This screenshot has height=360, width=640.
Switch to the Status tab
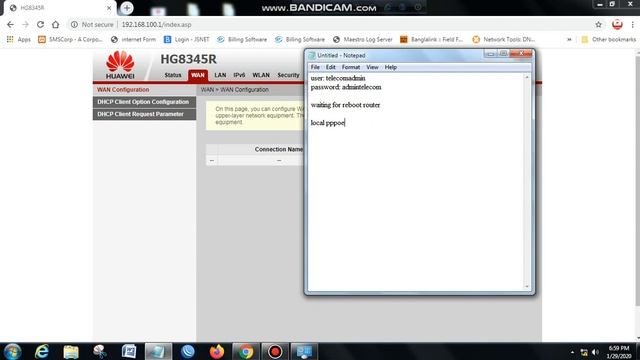(x=173, y=75)
